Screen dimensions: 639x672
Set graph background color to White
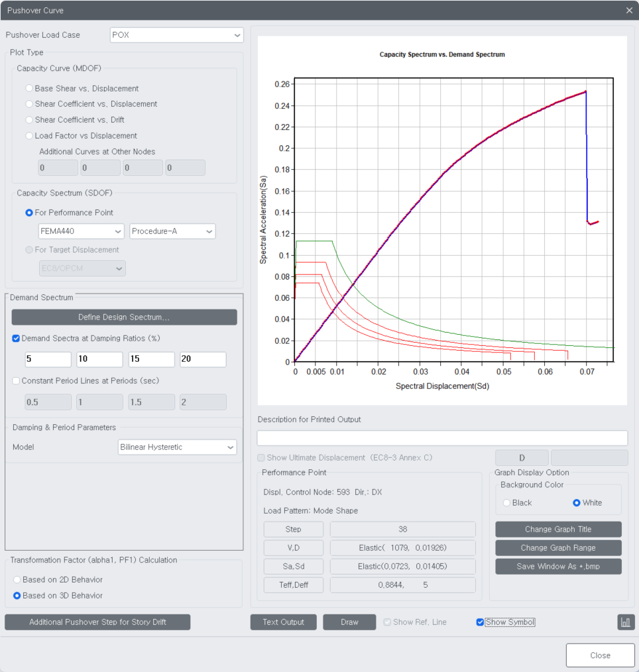577,503
